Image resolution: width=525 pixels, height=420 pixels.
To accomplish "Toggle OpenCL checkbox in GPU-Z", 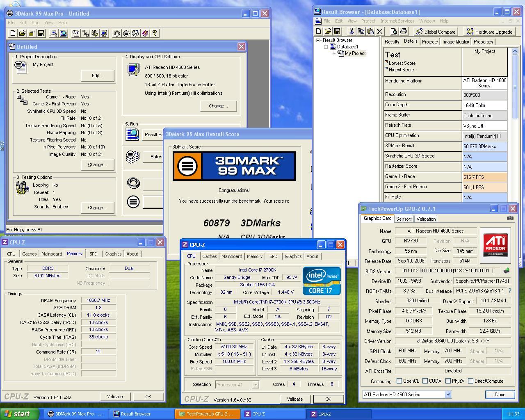I will [x=399, y=381].
